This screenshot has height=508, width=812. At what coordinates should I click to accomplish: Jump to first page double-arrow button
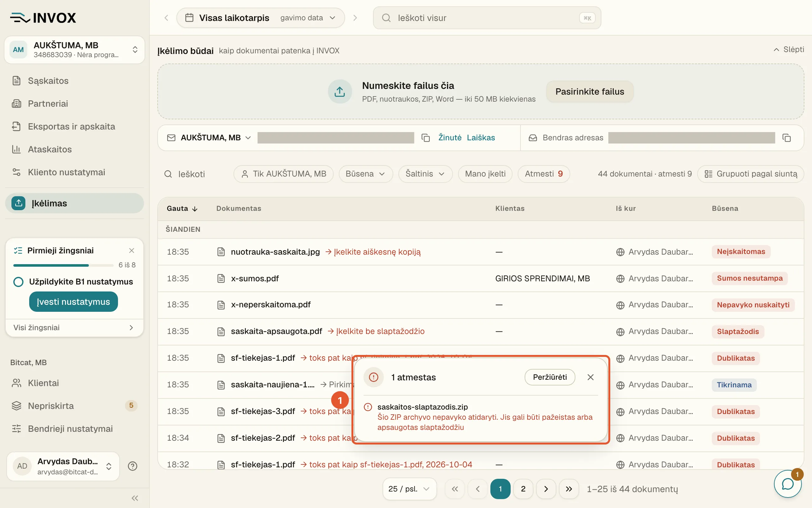point(455,489)
